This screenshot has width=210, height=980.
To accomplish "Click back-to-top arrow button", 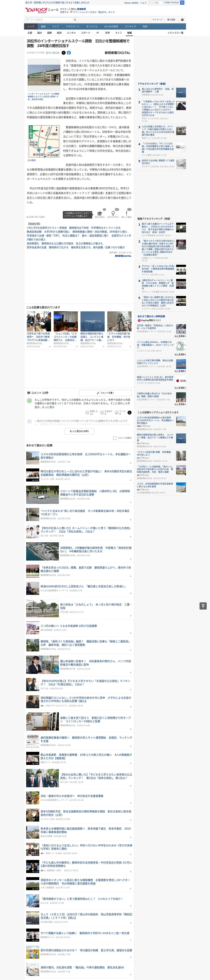I will pyautogui.click(x=203, y=606).
